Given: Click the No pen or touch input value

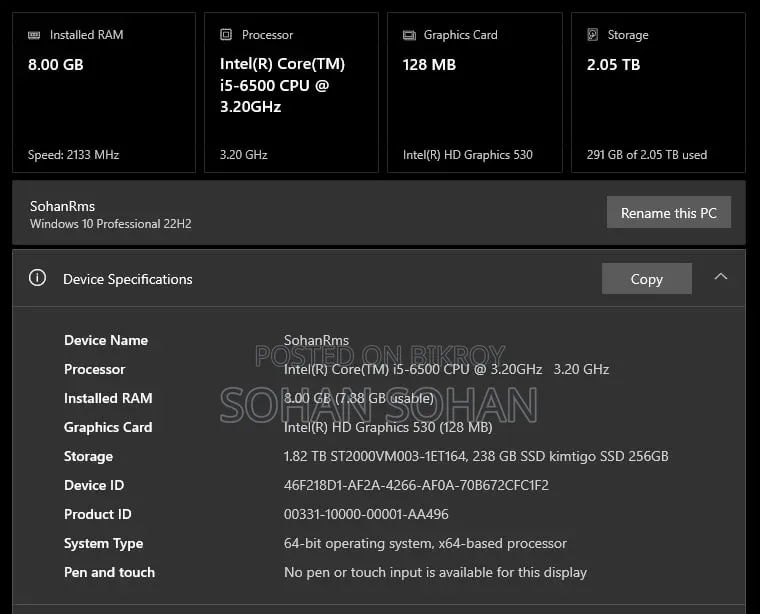Looking at the screenshot, I should (x=435, y=572).
